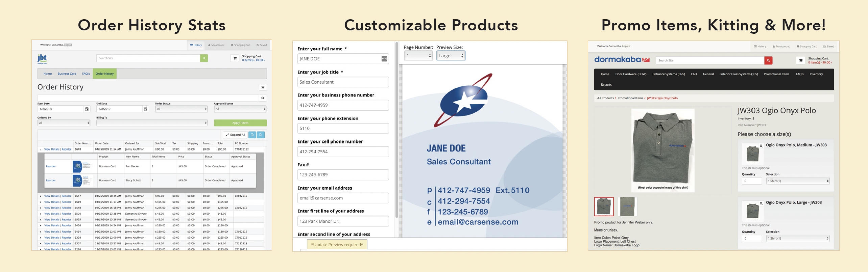Open the Promotional Items nav item
868x272 pixels.
(776, 74)
